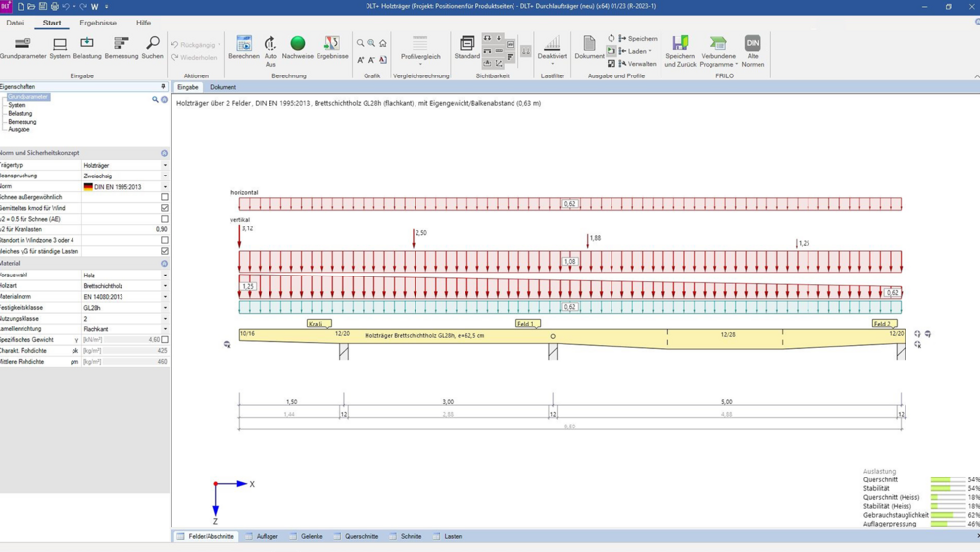Click the zoom magnifier in the Grafik group
Image resolution: width=980 pixels, height=552 pixels.
tap(360, 43)
